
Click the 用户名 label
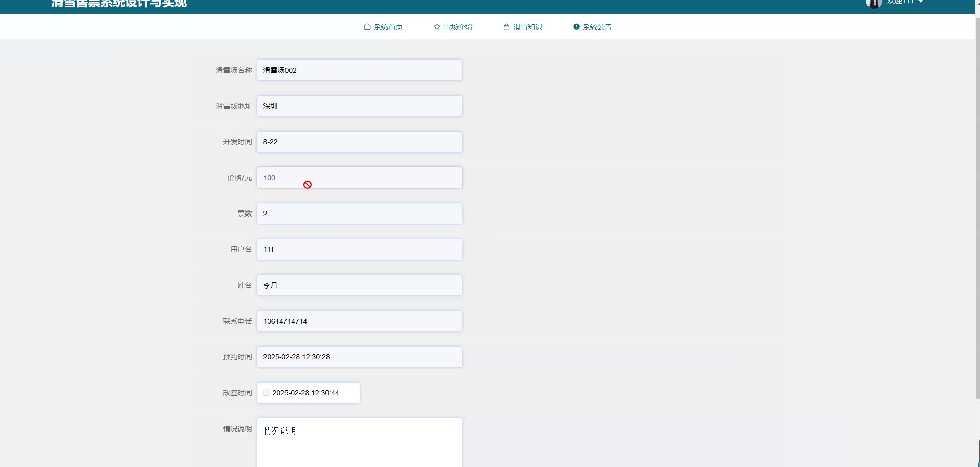click(x=241, y=249)
